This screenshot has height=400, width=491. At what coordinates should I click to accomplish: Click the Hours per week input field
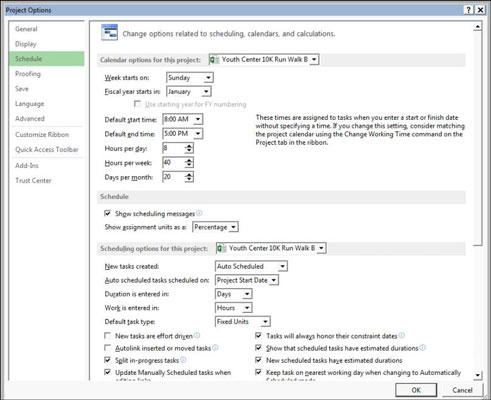173,163
